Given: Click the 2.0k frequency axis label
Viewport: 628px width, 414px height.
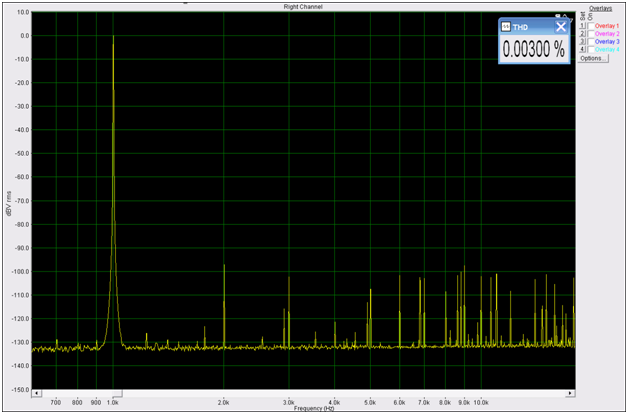Looking at the screenshot, I should [223, 402].
